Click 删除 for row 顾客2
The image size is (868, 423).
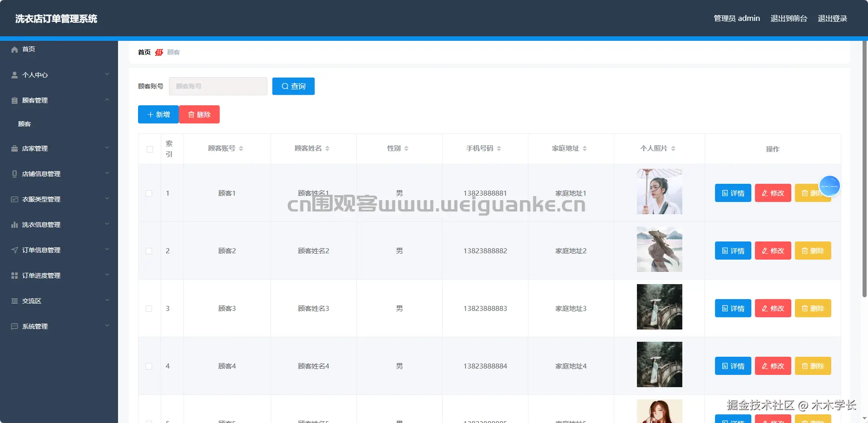tap(813, 251)
